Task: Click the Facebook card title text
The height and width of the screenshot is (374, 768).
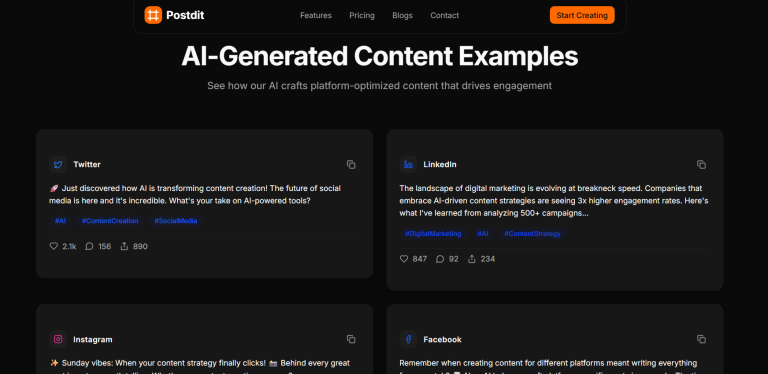Action: (x=442, y=339)
